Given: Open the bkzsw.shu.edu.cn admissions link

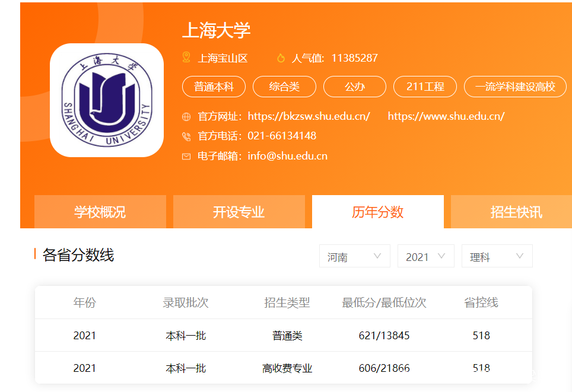Looking at the screenshot, I should [x=309, y=116].
